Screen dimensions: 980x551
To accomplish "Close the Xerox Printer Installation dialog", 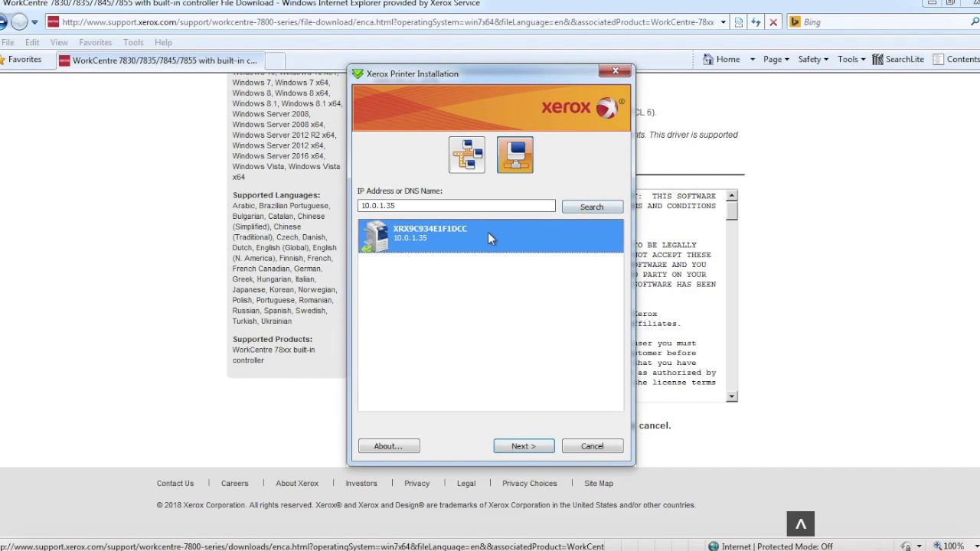I will click(x=616, y=71).
